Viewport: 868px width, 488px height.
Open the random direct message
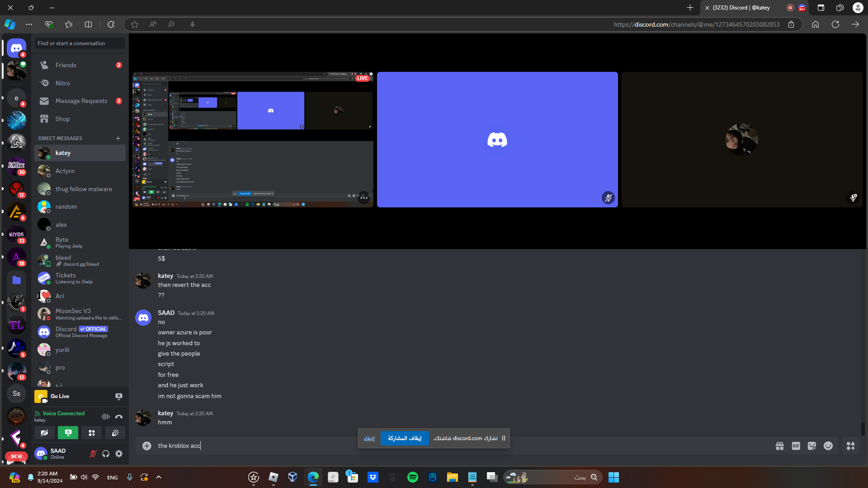pos(80,206)
